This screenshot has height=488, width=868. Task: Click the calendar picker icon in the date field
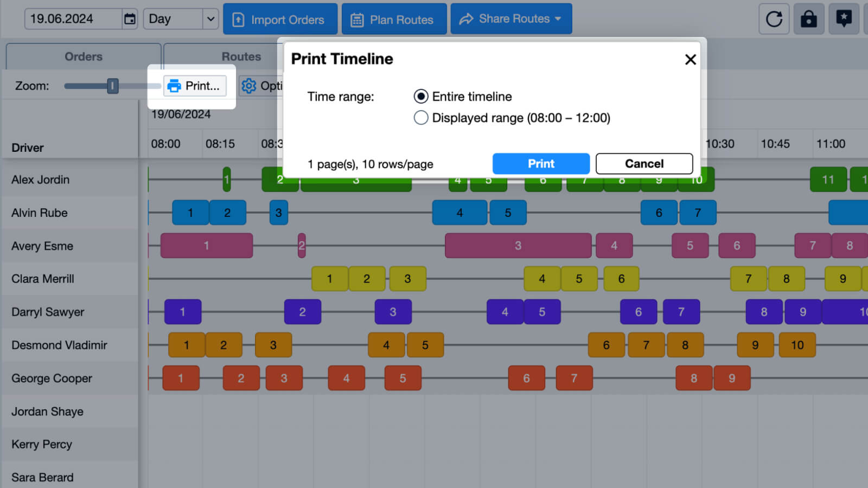pos(130,18)
